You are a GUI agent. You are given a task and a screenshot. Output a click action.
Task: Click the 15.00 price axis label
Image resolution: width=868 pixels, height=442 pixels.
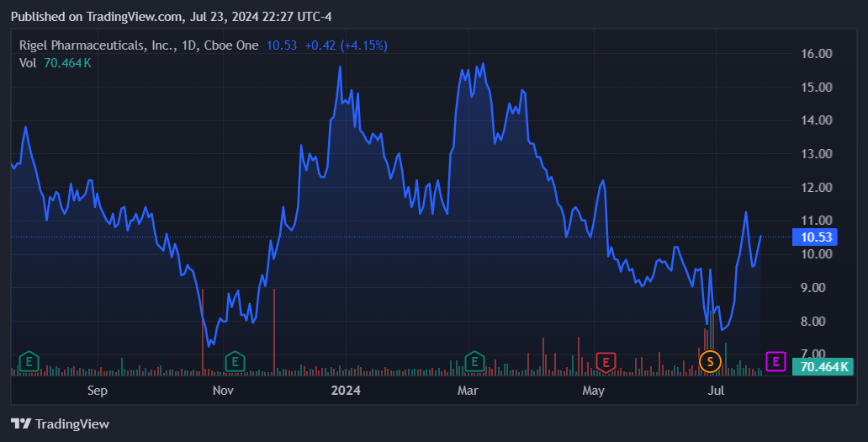coord(817,87)
